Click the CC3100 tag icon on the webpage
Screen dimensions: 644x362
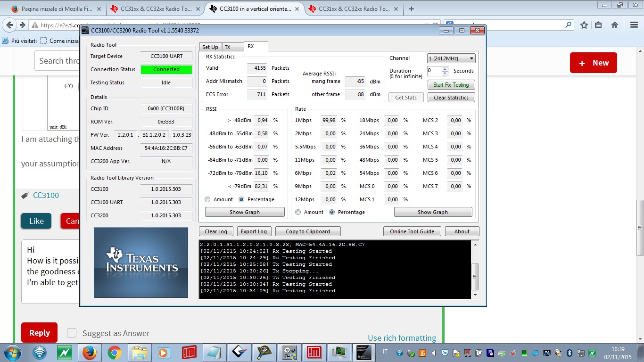(x=25, y=195)
